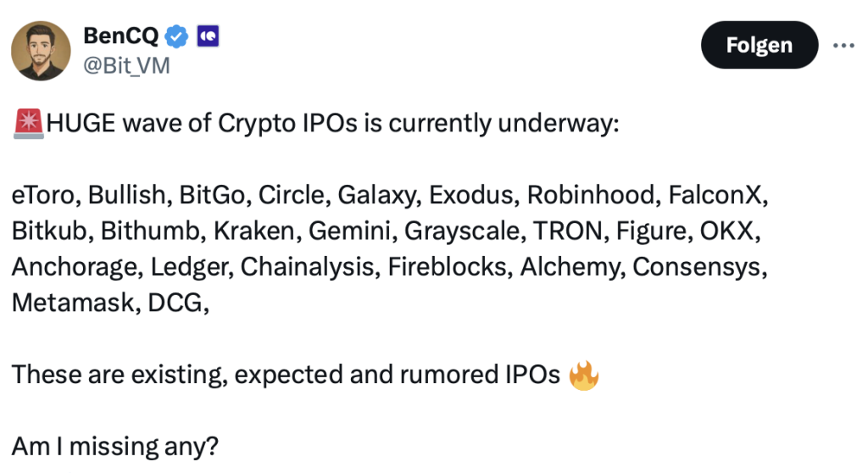Image resolution: width=868 pixels, height=473 pixels.
Task: Click the 'Am I missing any?' question
Action: 115,447
